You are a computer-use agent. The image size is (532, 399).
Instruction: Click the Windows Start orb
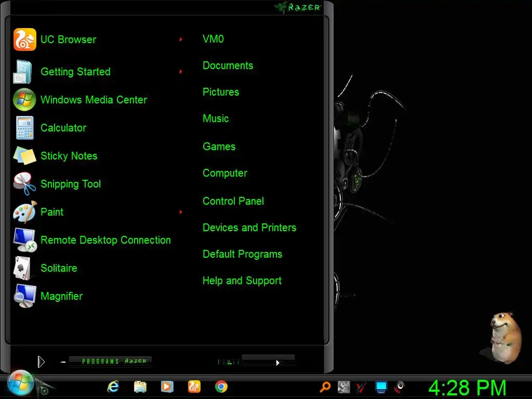pos(20,383)
